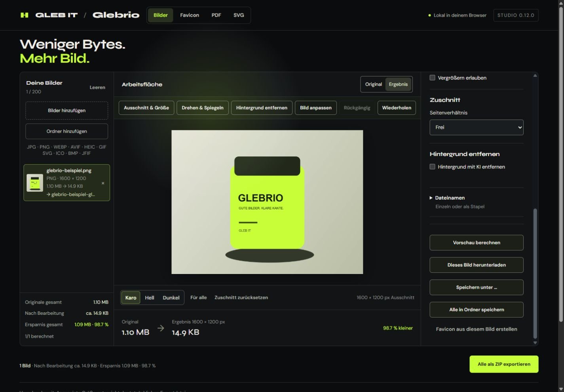
Task: Choose the Karo background option
Action: (x=131, y=298)
